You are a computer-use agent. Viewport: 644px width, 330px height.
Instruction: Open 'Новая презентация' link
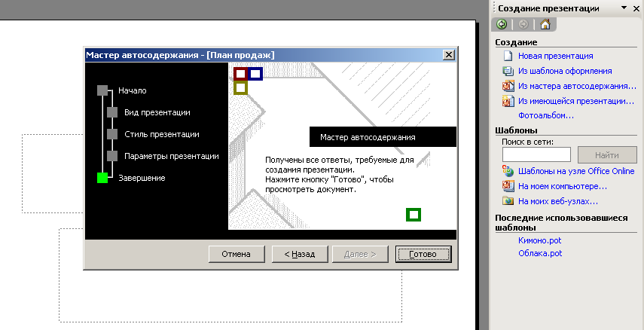[x=555, y=56]
